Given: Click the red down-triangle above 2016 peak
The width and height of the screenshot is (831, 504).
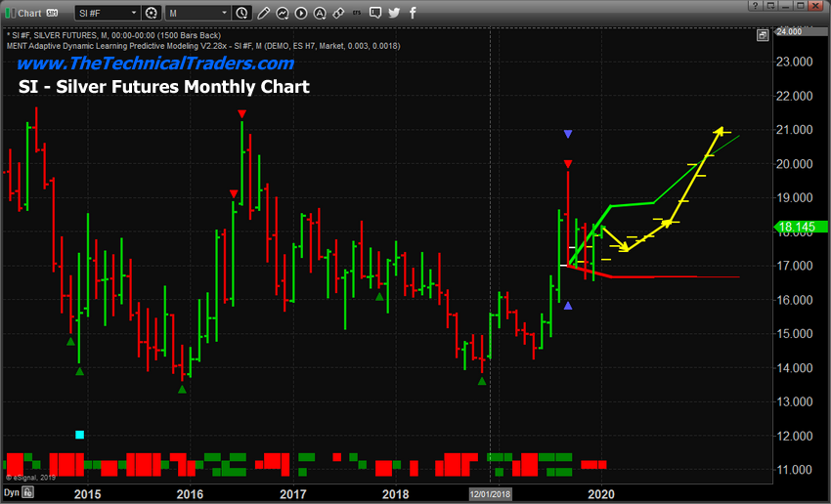Looking at the screenshot, I should click(241, 114).
